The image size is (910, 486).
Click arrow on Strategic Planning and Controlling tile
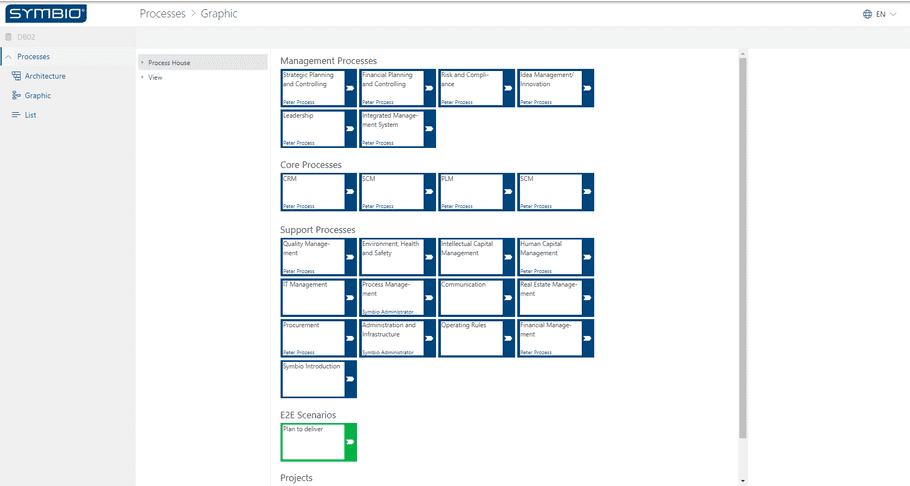point(350,88)
